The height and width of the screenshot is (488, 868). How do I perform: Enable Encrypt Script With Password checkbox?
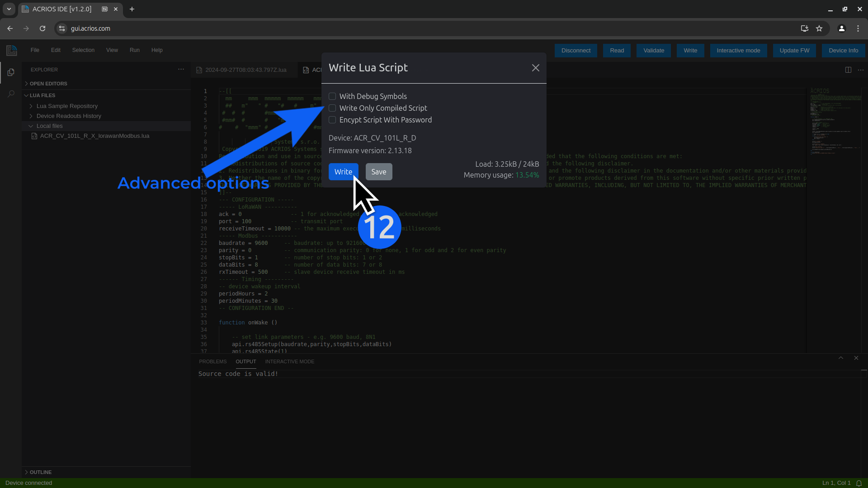(332, 120)
